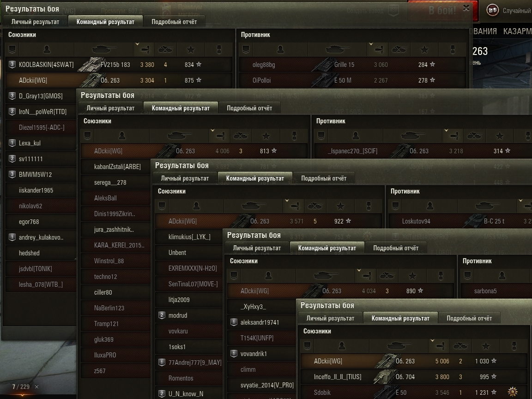Open the КАЗАРМА menu item
532x399 pixels.
pyautogui.click(x=517, y=31)
